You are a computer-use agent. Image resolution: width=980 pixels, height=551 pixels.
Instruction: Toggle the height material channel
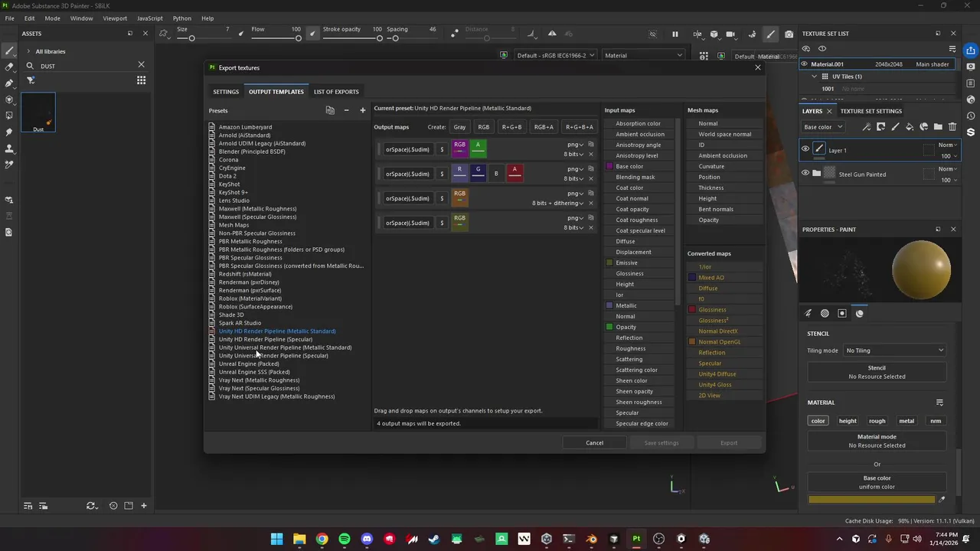pyautogui.click(x=848, y=421)
